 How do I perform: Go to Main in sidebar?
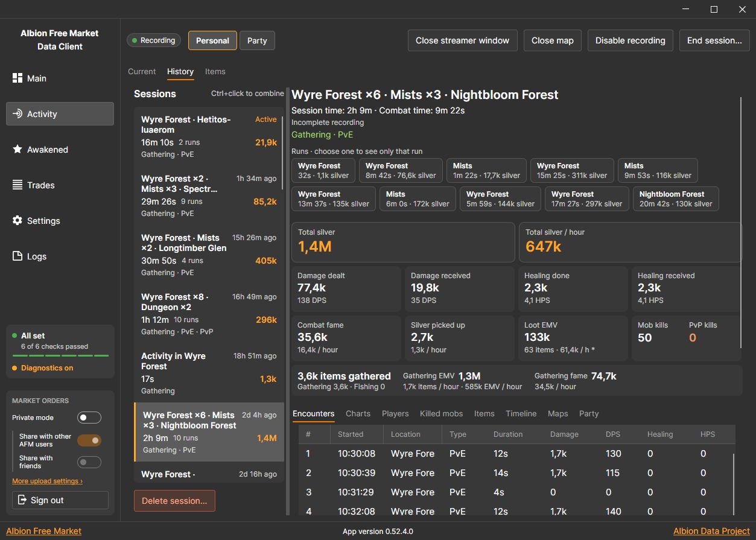pyautogui.click(x=60, y=78)
